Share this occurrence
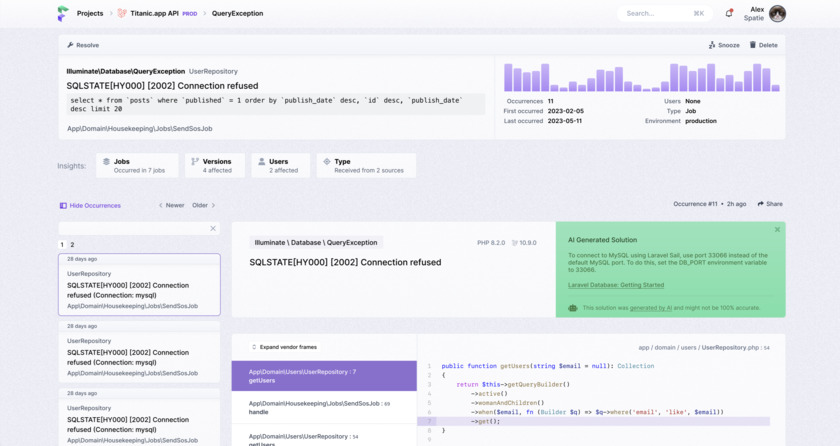The height and width of the screenshot is (446, 840). 770,204
